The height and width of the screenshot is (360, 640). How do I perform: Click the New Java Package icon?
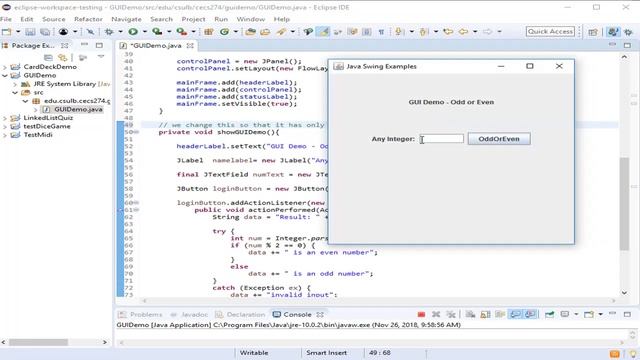[209, 31]
